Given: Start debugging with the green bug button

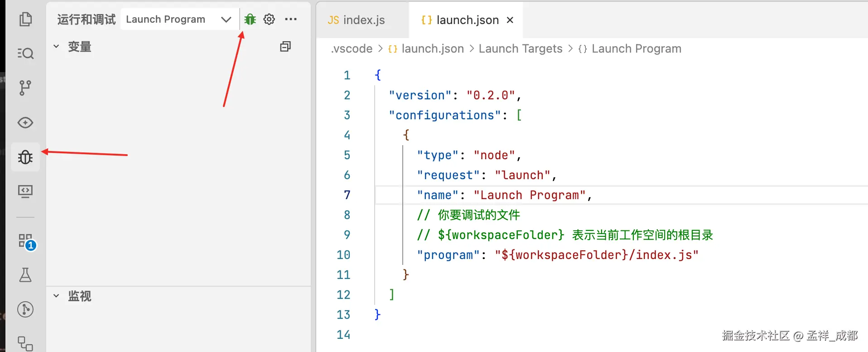Looking at the screenshot, I should (250, 20).
